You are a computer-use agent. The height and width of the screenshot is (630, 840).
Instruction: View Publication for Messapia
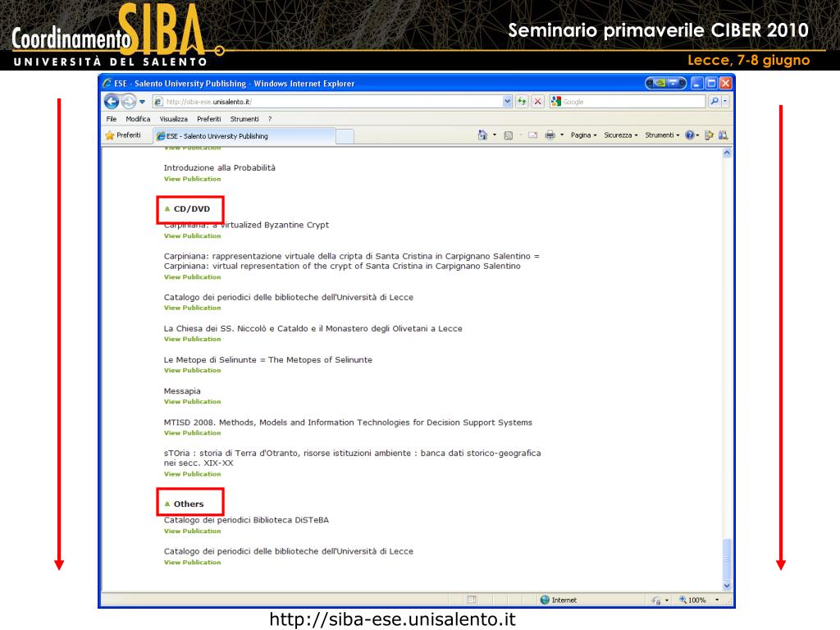(x=192, y=401)
